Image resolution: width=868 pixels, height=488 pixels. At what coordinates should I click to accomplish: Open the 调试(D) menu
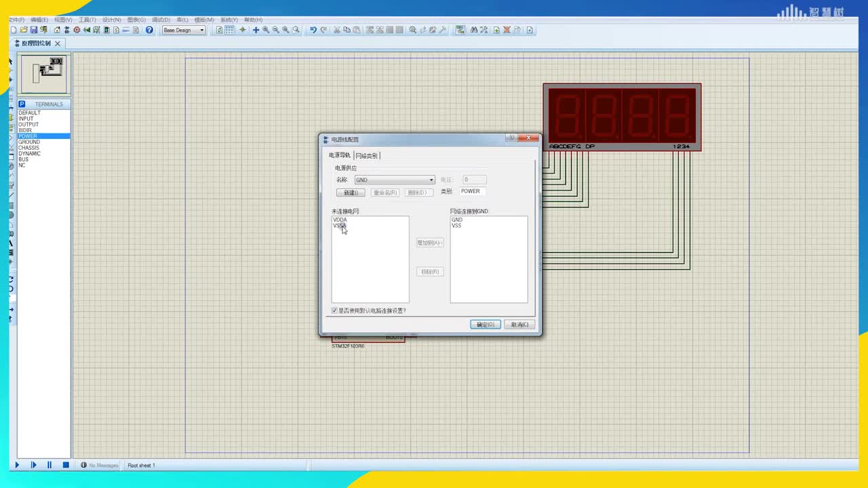tap(161, 20)
